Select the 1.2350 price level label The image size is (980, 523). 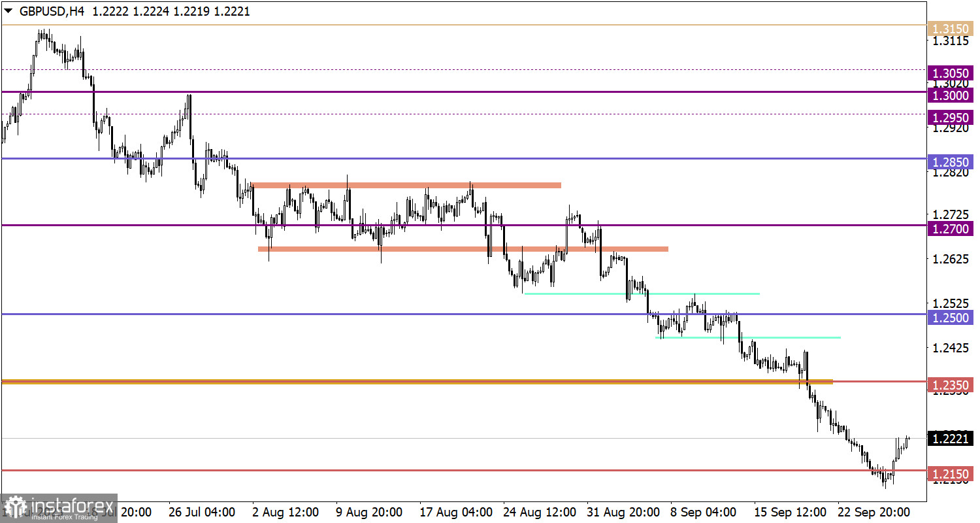click(x=951, y=385)
